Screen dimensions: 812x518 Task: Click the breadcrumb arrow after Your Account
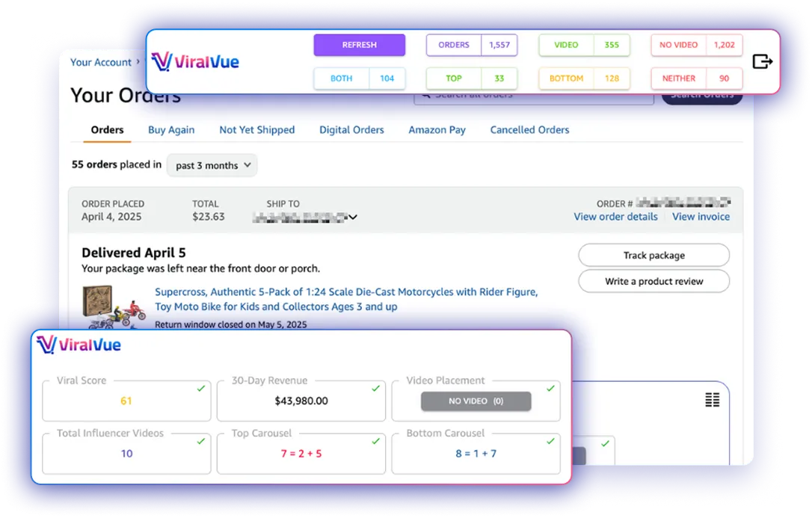138,61
